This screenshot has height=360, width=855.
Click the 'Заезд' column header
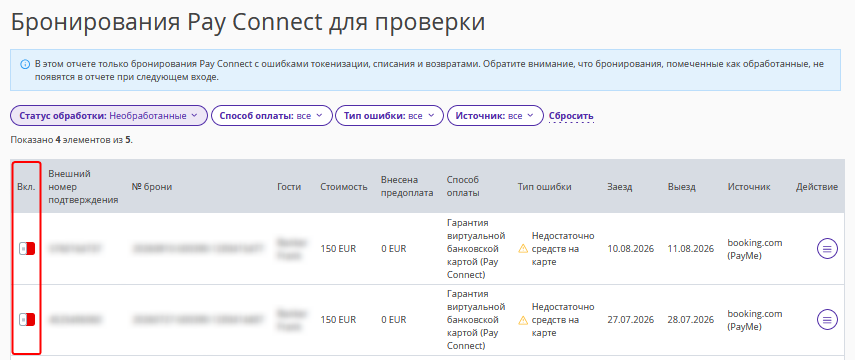pos(619,187)
